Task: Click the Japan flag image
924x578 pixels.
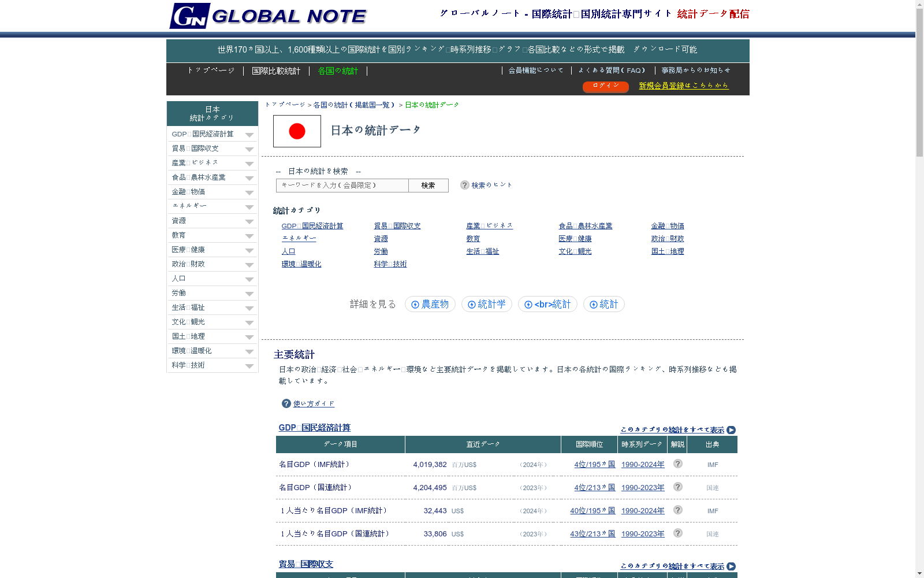Action: 297,131
